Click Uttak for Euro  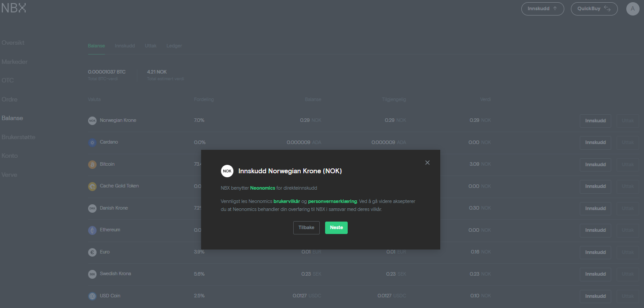(x=628, y=252)
